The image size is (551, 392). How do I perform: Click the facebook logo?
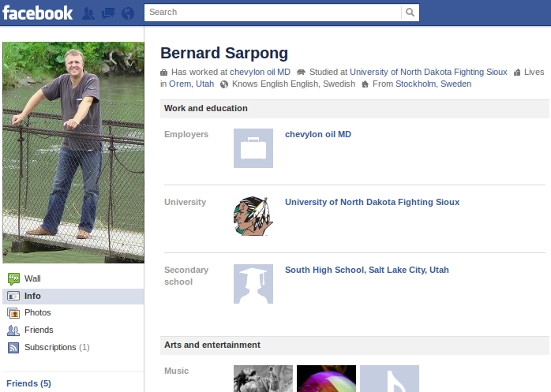[x=38, y=13]
